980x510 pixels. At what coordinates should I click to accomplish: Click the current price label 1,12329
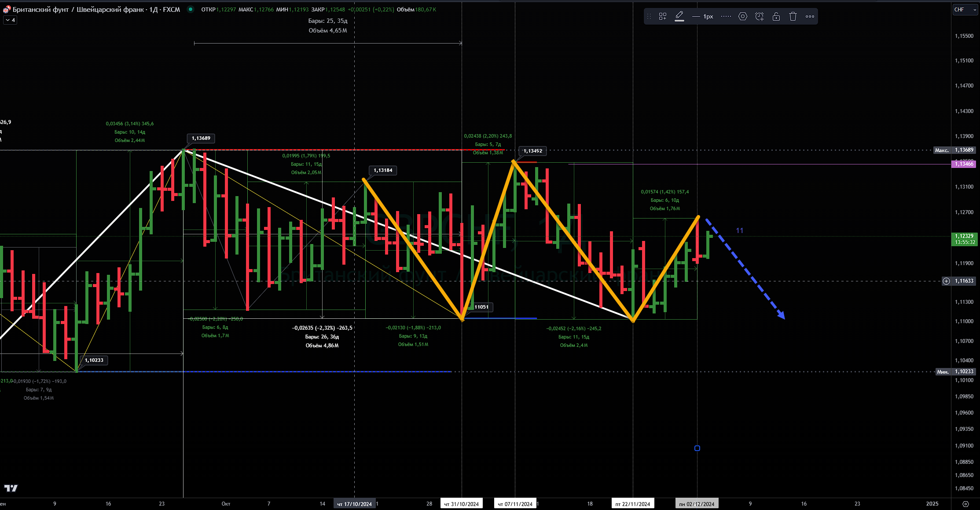point(964,239)
